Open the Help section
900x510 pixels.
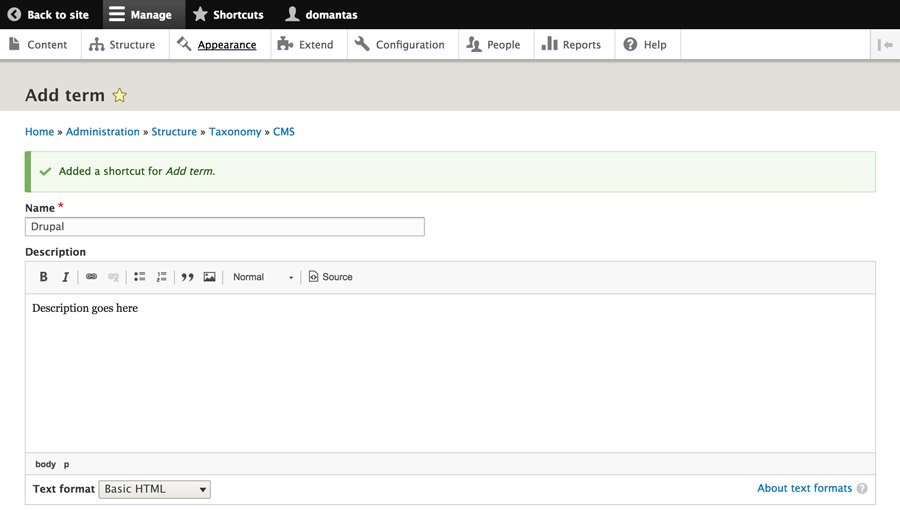pos(645,45)
